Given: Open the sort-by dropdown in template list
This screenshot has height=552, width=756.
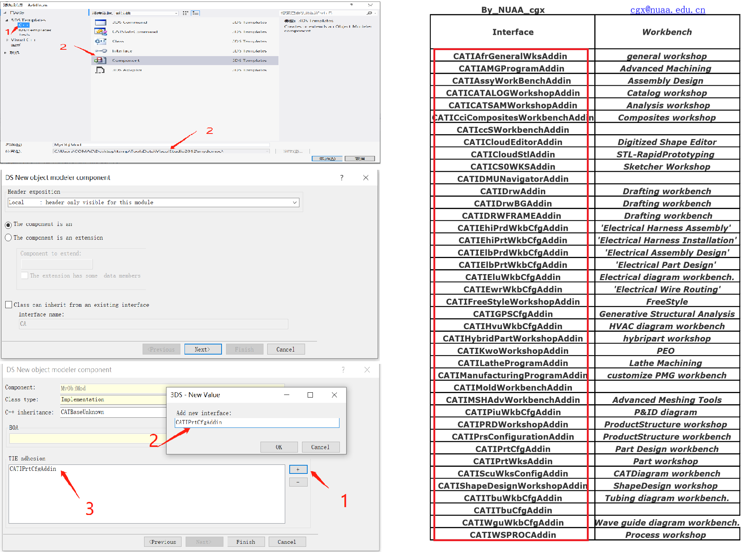Looking at the screenshot, I should pyautogui.click(x=176, y=13).
